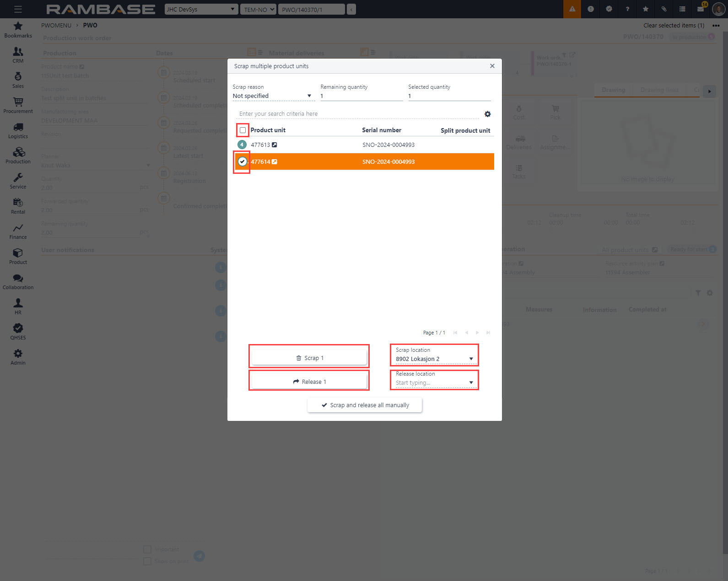Open the hamburger main menu
The width and height of the screenshot is (728, 581).
(x=18, y=9)
